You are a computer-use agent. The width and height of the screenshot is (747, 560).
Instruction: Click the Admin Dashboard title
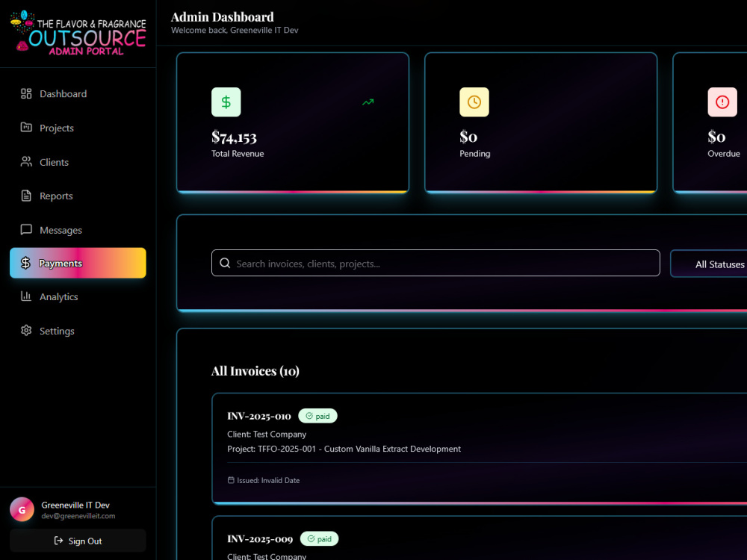pyautogui.click(x=223, y=17)
